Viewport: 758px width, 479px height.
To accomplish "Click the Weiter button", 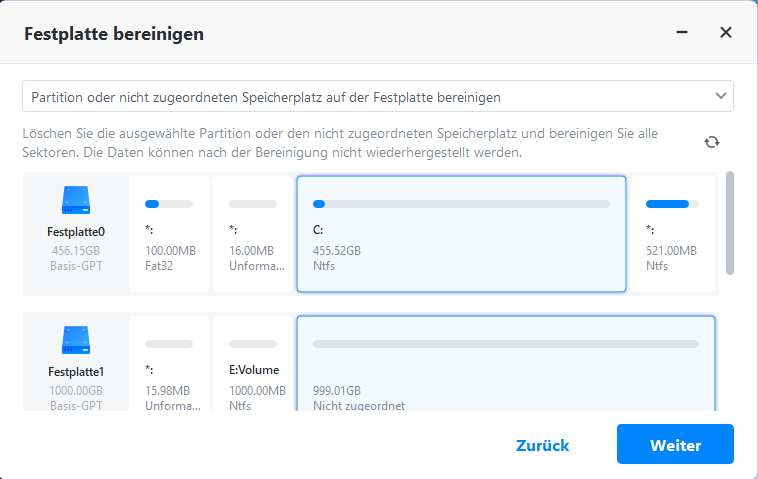I will click(x=675, y=445).
